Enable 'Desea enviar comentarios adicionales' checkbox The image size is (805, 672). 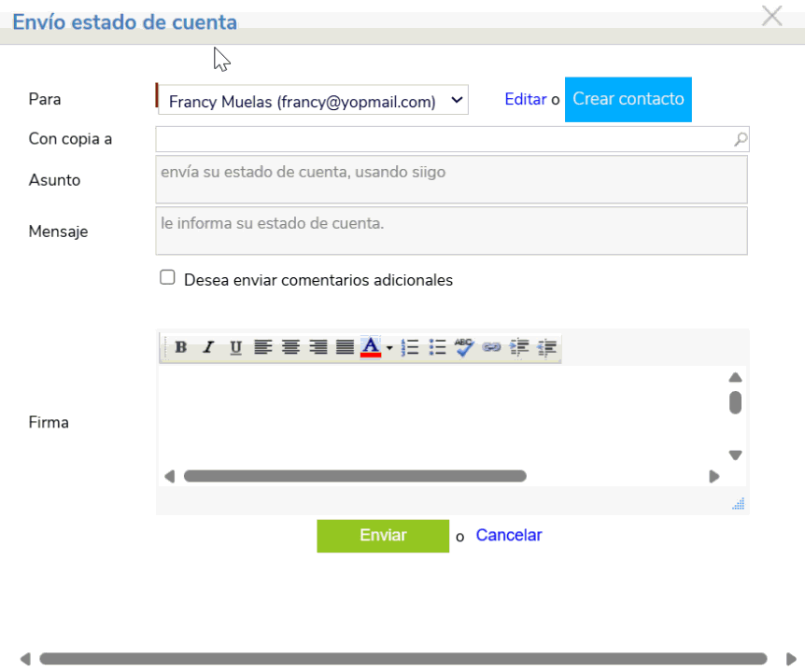(x=168, y=278)
